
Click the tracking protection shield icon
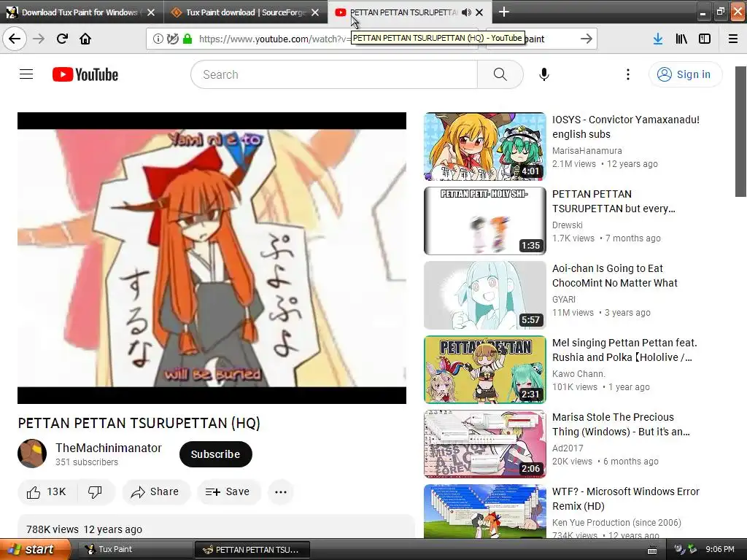[x=172, y=39]
